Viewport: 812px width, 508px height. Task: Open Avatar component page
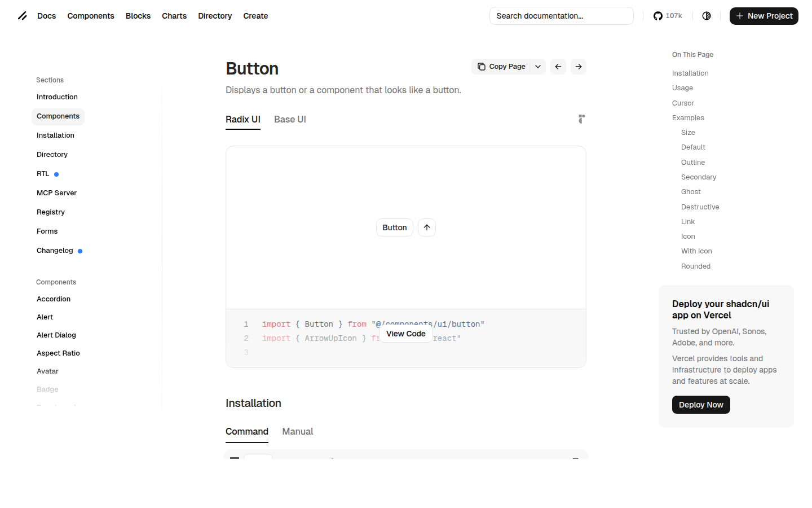tap(47, 371)
